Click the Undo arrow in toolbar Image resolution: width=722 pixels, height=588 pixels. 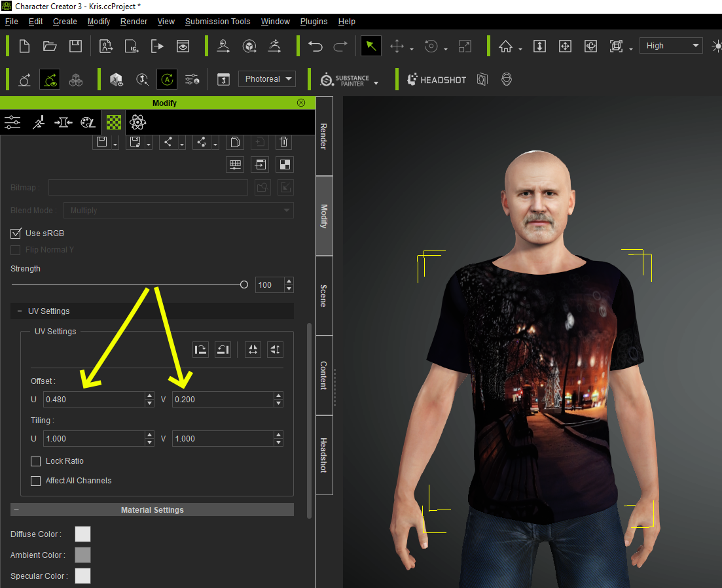tap(316, 46)
